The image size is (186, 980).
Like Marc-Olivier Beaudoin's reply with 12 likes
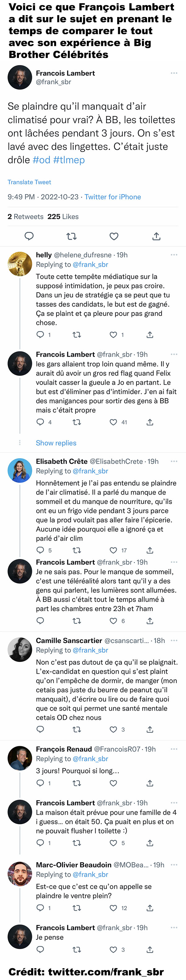[x=113, y=908]
